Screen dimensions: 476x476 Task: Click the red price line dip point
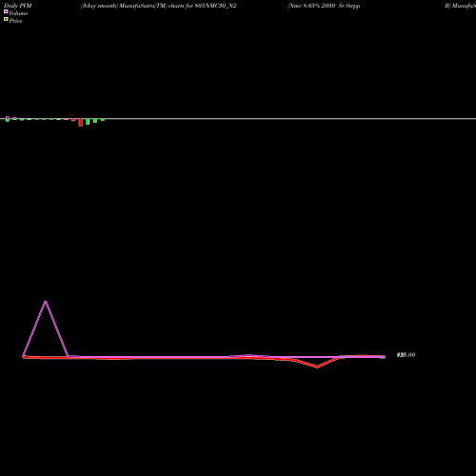point(317,367)
